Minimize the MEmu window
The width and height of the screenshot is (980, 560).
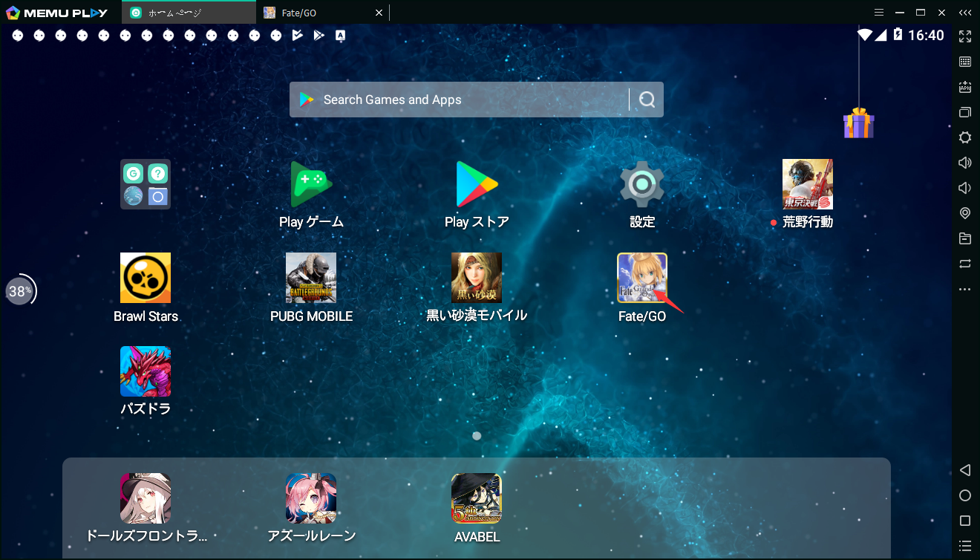point(900,13)
